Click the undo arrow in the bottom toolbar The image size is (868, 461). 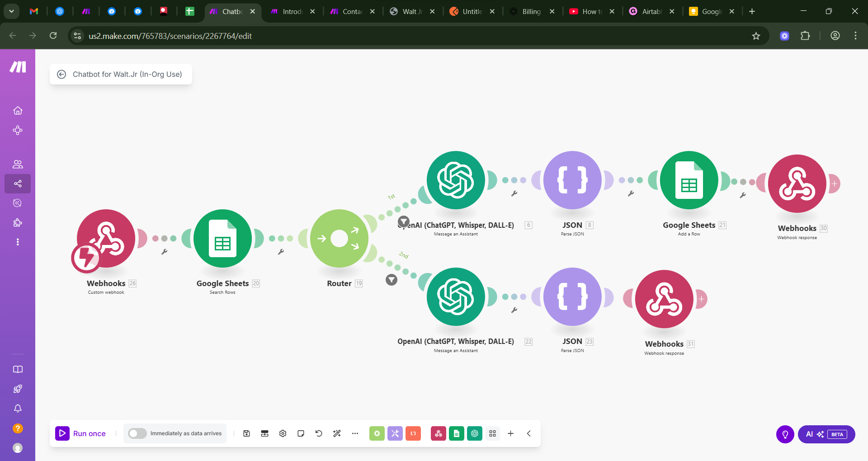[319, 433]
